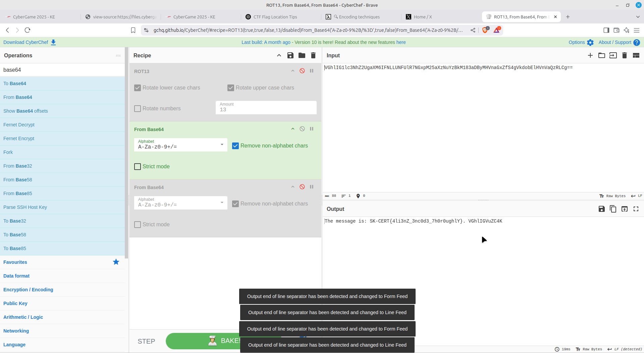Switch to the CTF Flag Location Tips tab
Screen dimensions: 644x353
[275, 17]
